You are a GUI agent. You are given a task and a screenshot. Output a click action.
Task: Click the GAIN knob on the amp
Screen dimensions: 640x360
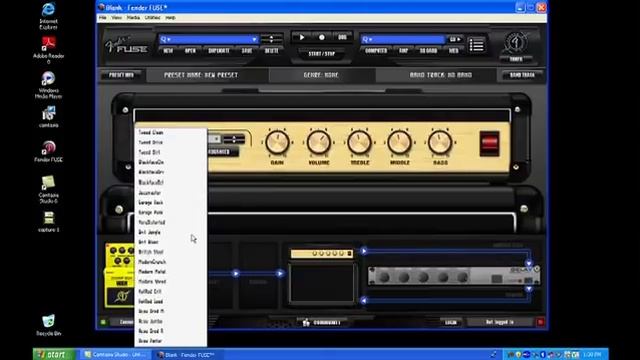(x=277, y=142)
